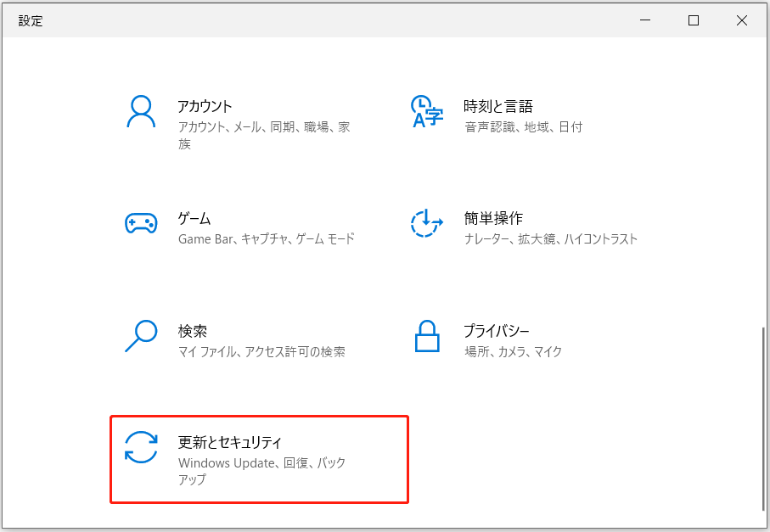Image resolution: width=770 pixels, height=532 pixels.
Task: Click the padlock icon for プライバシー
Action: coord(426,338)
